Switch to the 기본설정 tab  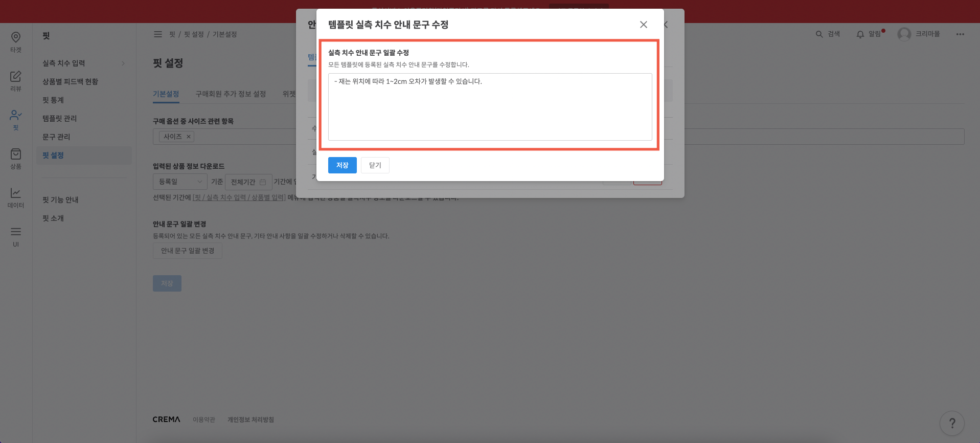click(166, 94)
